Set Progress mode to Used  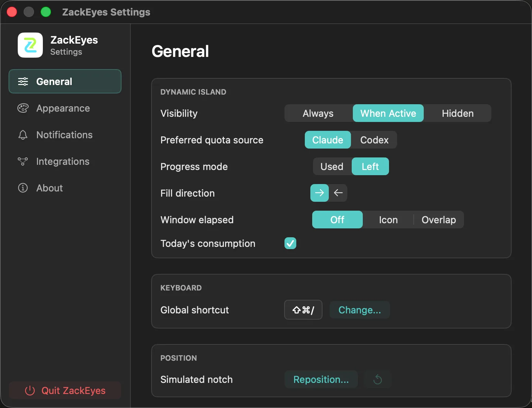pos(332,166)
